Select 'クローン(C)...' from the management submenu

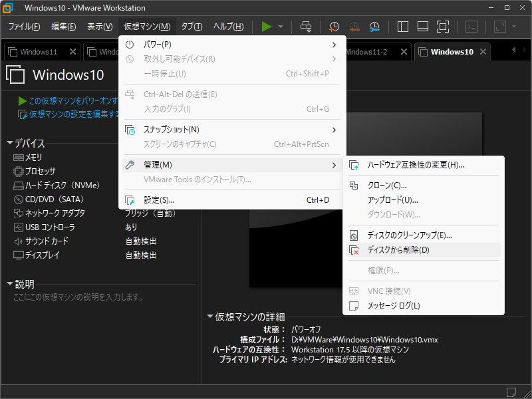click(x=387, y=186)
